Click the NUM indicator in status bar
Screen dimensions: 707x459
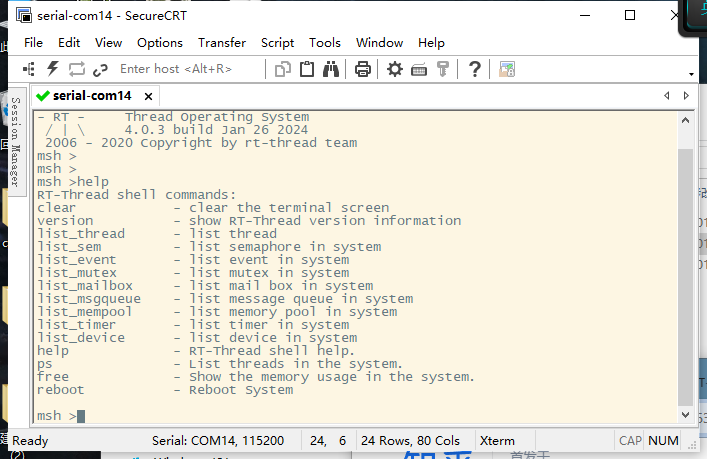(x=663, y=441)
